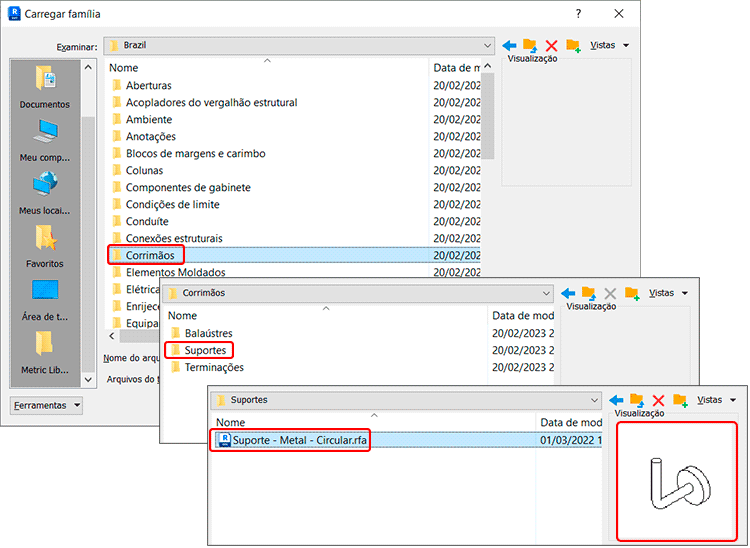Select Favoritos star folder in sidebar
Image resolution: width=750 pixels, height=548 pixels.
point(45,246)
